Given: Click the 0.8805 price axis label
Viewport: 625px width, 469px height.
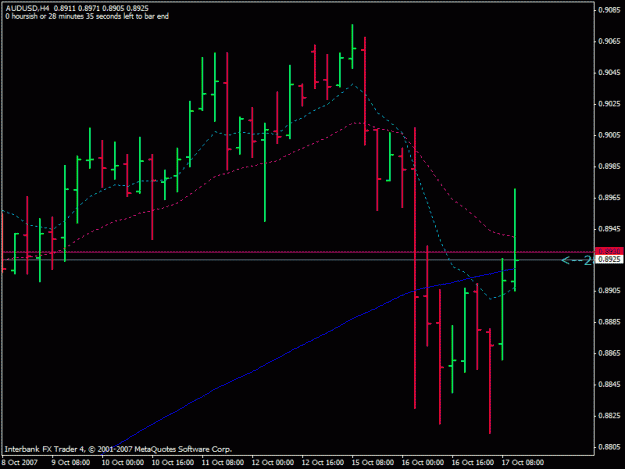Looking at the screenshot, I should coord(609,447).
